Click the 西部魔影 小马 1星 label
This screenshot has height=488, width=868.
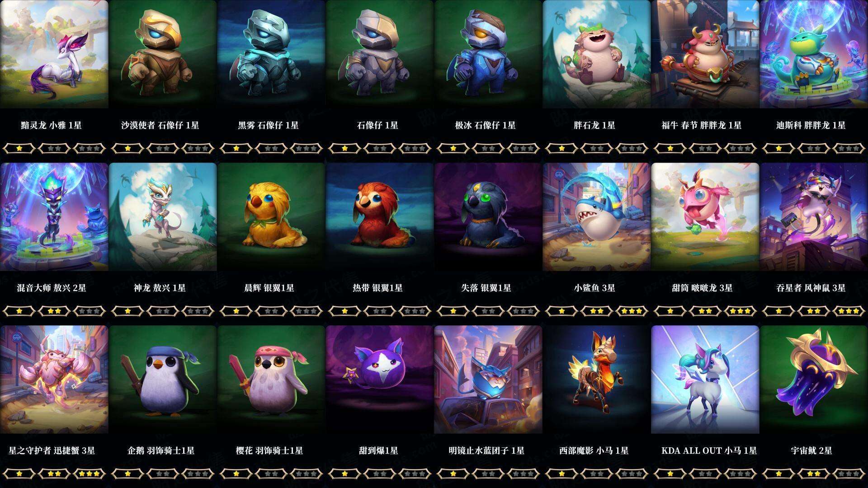click(594, 450)
